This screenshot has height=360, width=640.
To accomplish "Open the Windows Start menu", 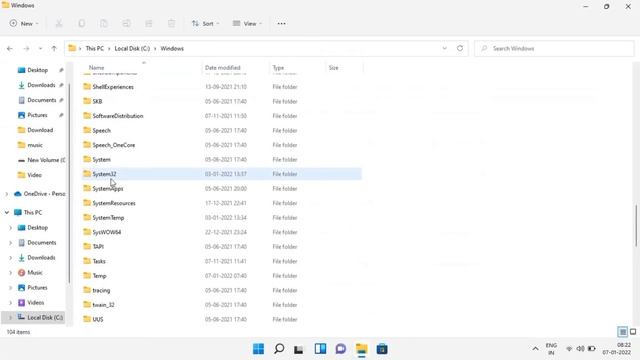I will tap(258, 349).
